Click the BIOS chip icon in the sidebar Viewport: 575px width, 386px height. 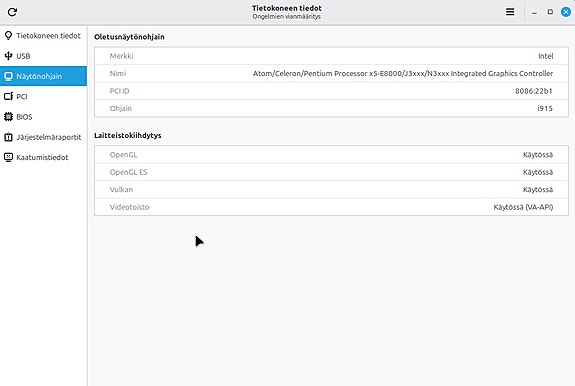[x=8, y=117]
